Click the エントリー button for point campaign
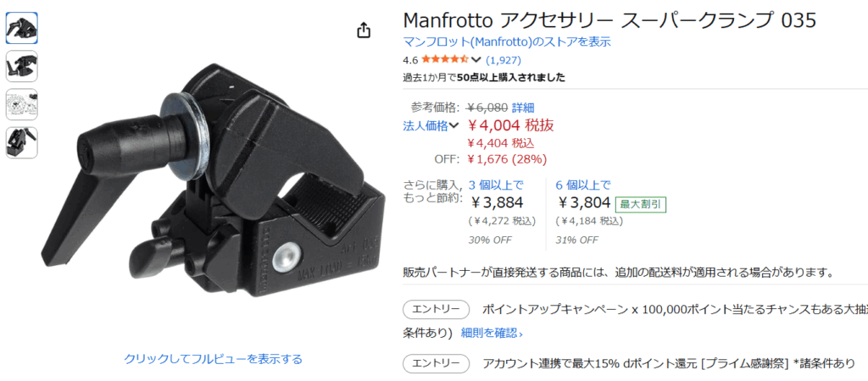 click(436, 309)
